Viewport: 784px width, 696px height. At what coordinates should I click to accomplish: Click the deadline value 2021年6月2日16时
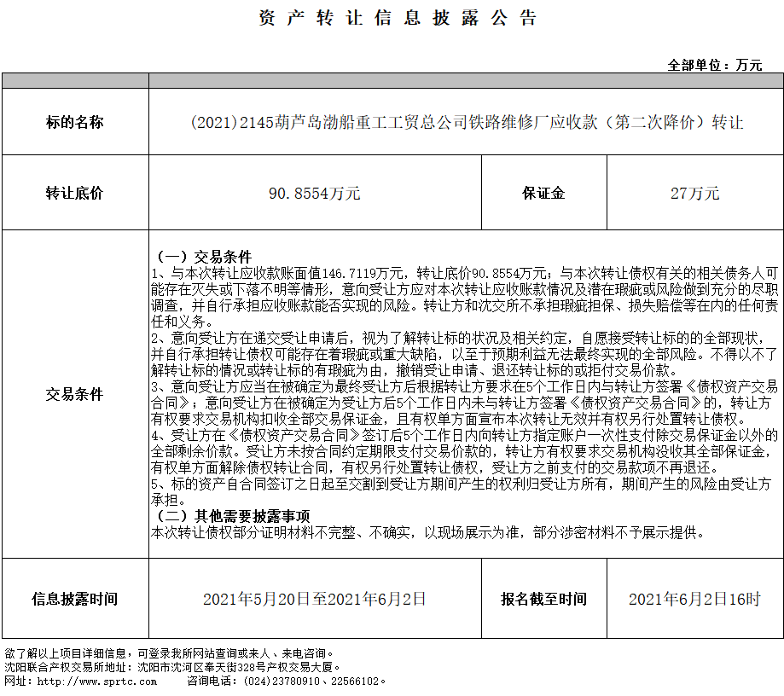pyautogui.click(x=694, y=599)
